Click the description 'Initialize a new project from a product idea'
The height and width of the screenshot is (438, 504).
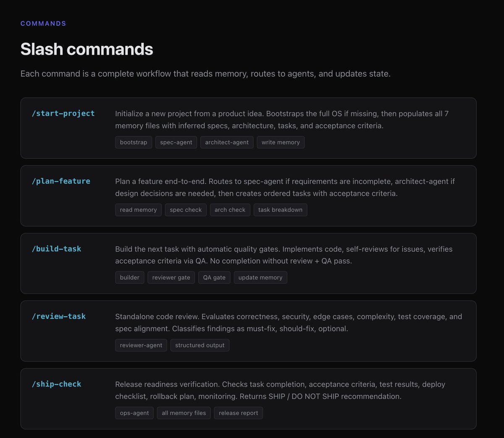pyautogui.click(x=282, y=120)
